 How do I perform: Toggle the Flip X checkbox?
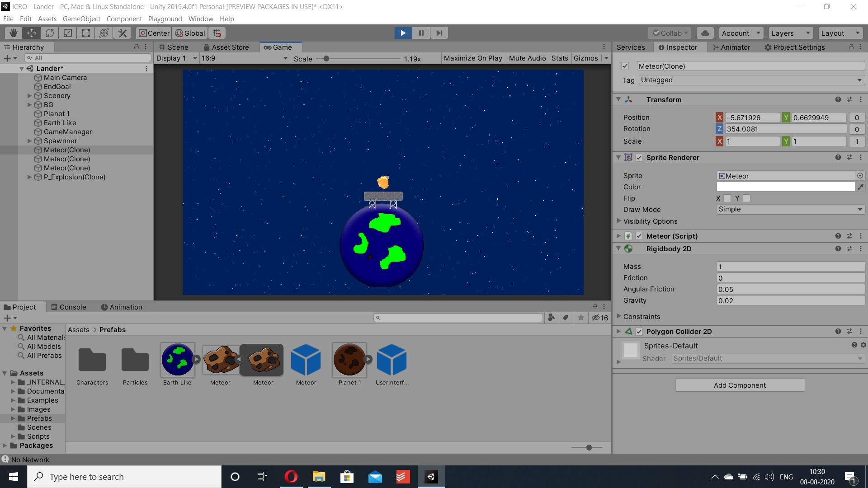pyautogui.click(x=727, y=198)
